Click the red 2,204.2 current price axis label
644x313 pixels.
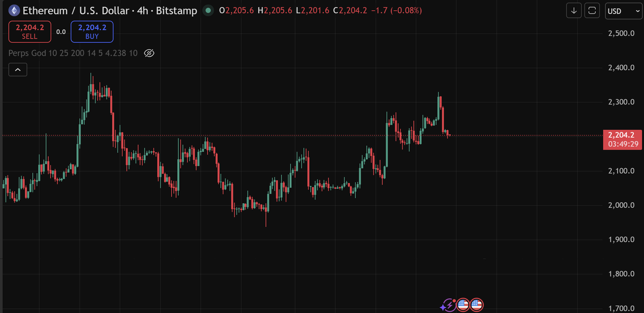(622, 135)
